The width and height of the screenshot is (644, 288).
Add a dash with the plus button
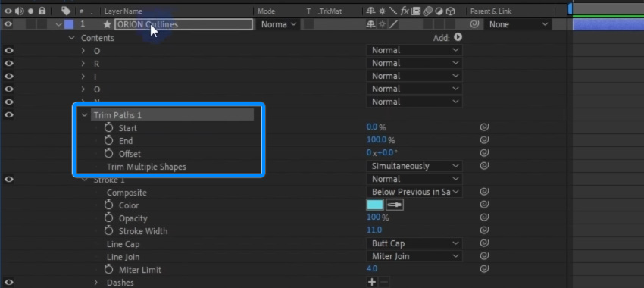click(372, 282)
